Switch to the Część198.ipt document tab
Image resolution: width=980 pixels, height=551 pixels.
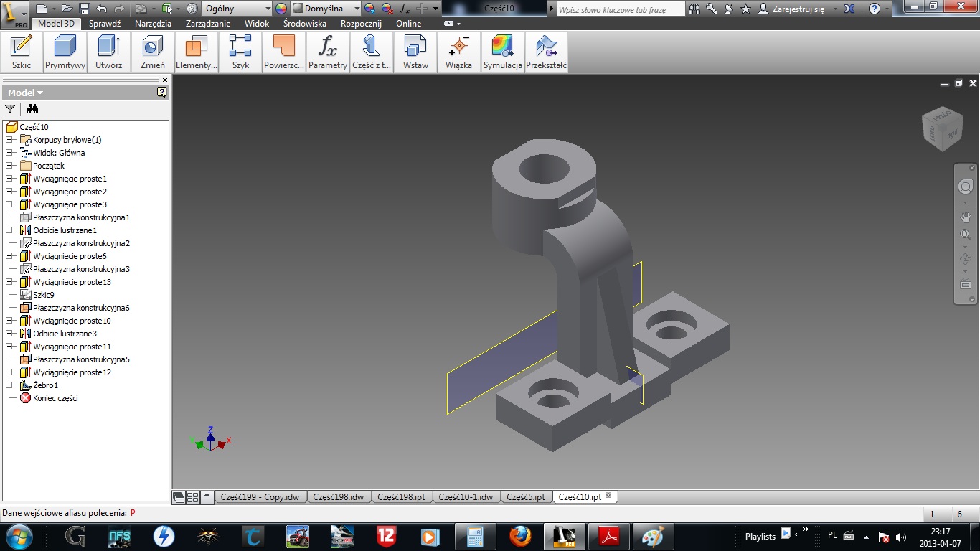pyautogui.click(x=401, y=496)
